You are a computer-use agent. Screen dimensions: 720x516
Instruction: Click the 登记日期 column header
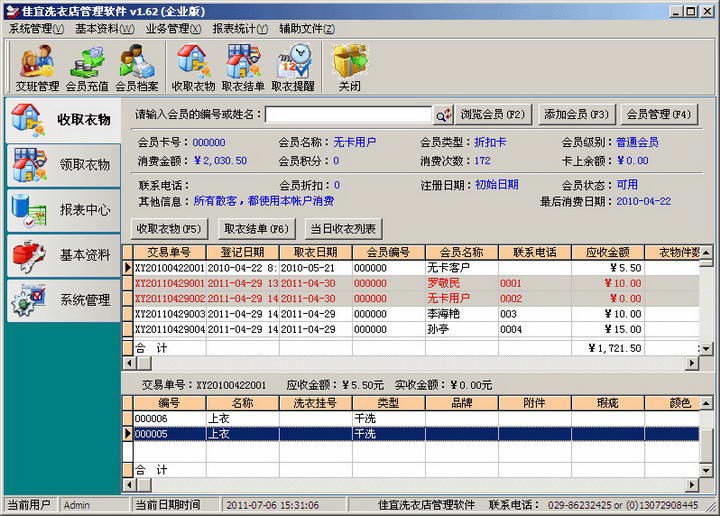pyautogui.click(x=242, y=252)
